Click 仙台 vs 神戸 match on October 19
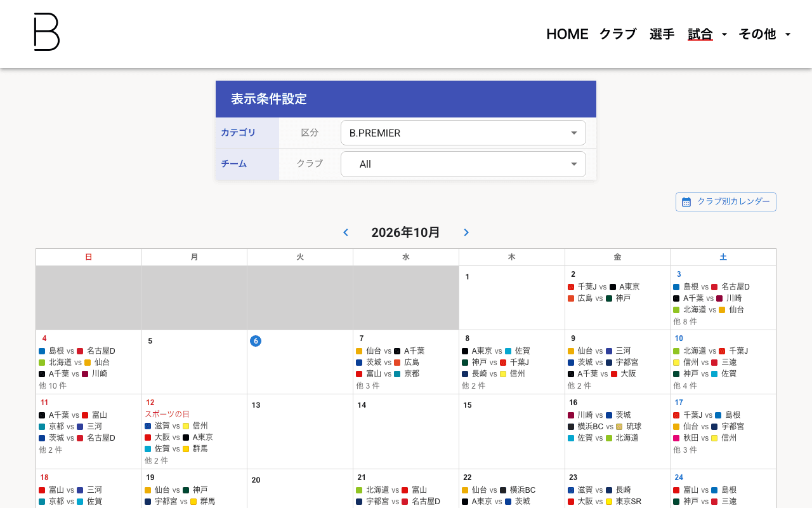This screenshot has width=812, height=508. 176,490
